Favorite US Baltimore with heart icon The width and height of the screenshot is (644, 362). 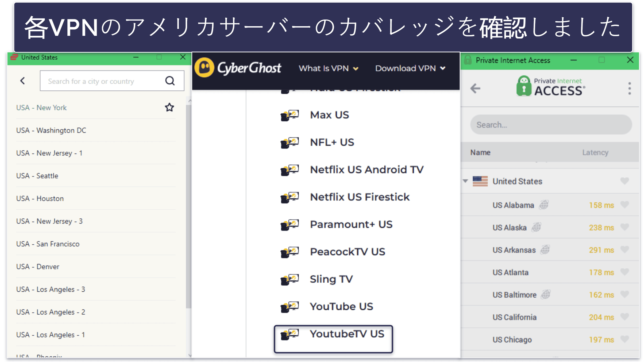(x=625, y=295)
